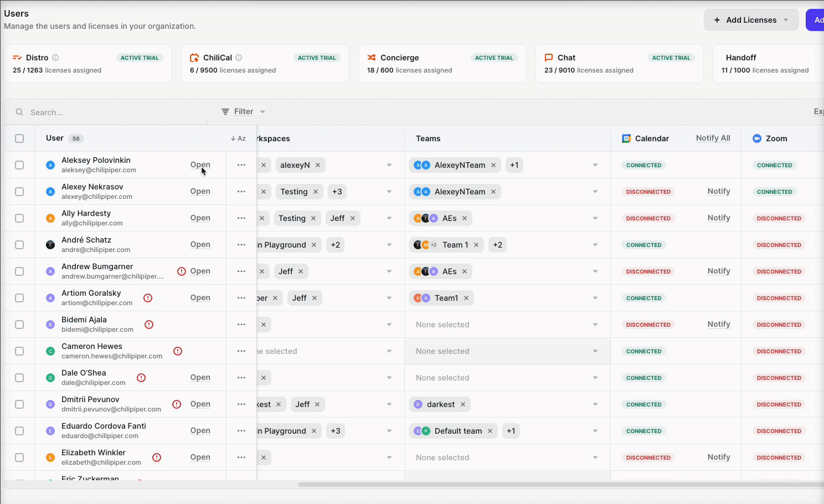The height and width of the screenshot is (504, 824).
Task: Click warning icon next to Artiom Goralsky
Action: (148, 298)
